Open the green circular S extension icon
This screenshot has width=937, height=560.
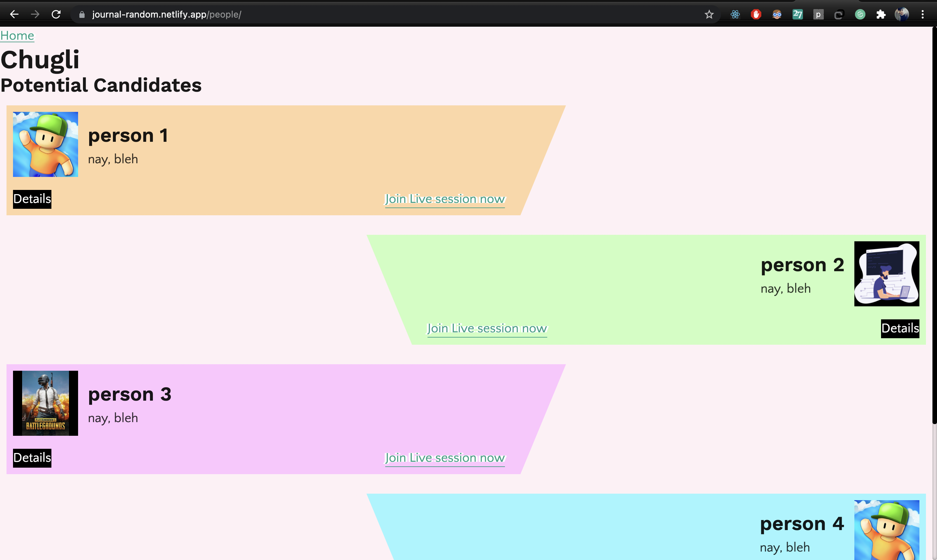pos(860,14)
